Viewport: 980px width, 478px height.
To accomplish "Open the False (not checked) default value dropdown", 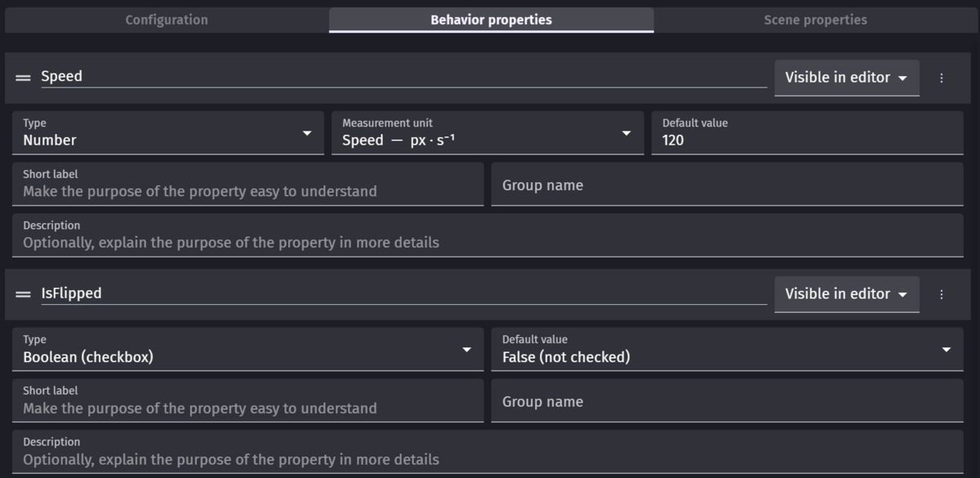I will (x=728, y=350).
